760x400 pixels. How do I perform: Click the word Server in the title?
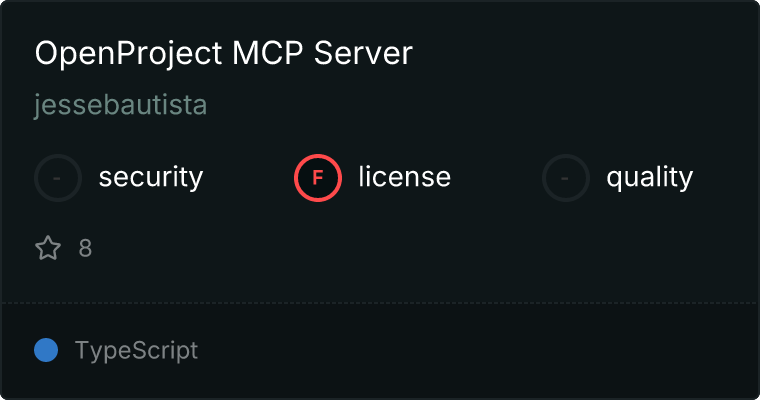(363, 54)
